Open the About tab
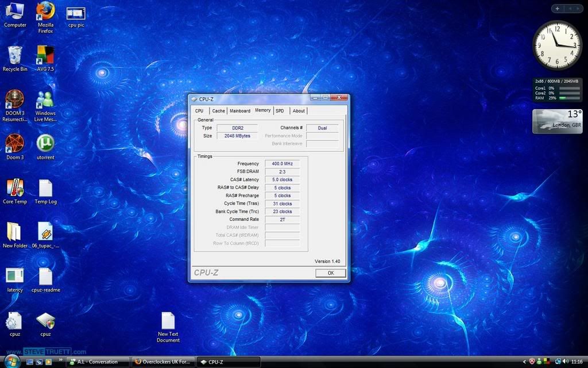Viewport: 588px width, 368px height. coord(299,111)
